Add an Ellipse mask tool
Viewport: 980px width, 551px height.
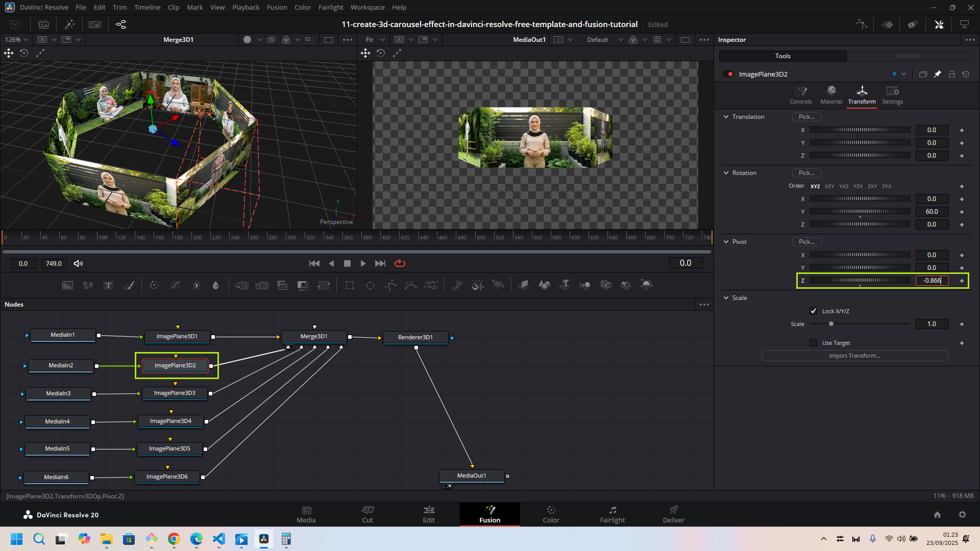point(370,285)
